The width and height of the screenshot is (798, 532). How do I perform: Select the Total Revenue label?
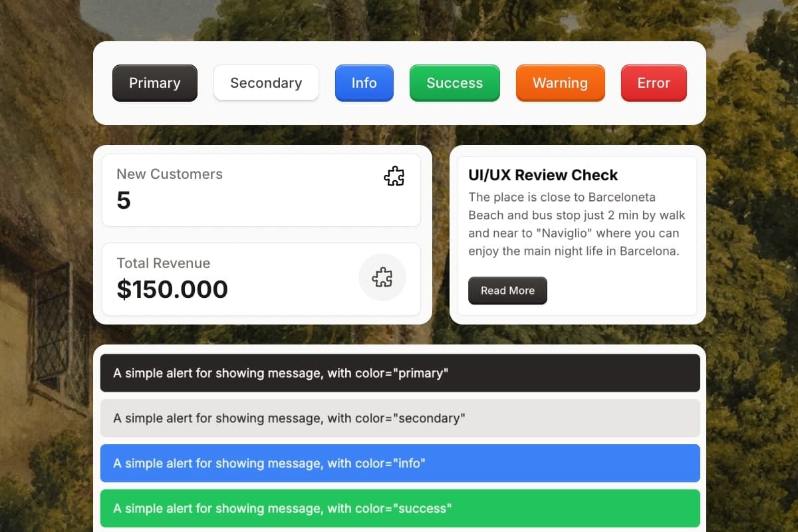click(x=163, y=263)
